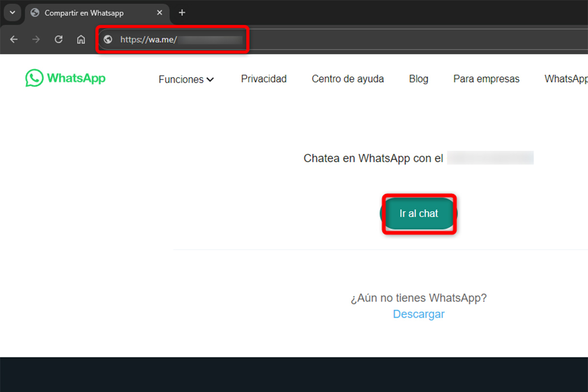Click the browser forward arrow

(36, 40)
